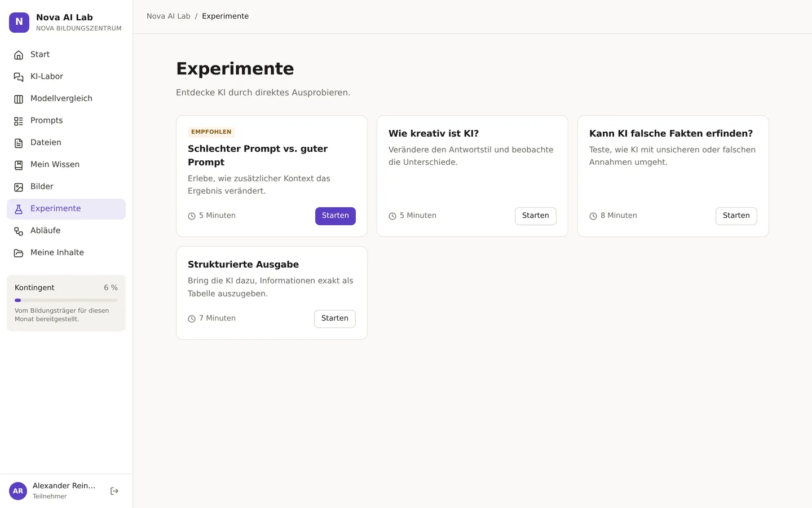This screenshot has height=508, width=812.
Task: Click the AR user avatar
Action: (18, 491)
